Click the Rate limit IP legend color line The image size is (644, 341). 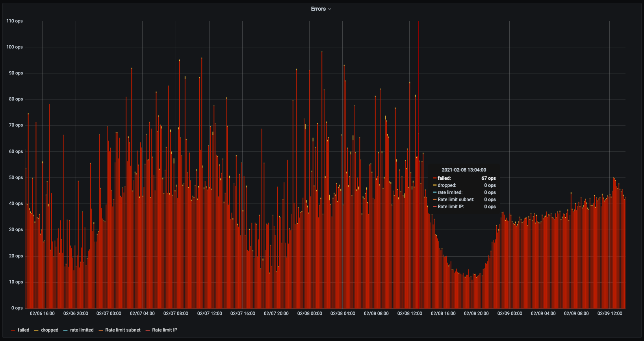click(148, 330)
